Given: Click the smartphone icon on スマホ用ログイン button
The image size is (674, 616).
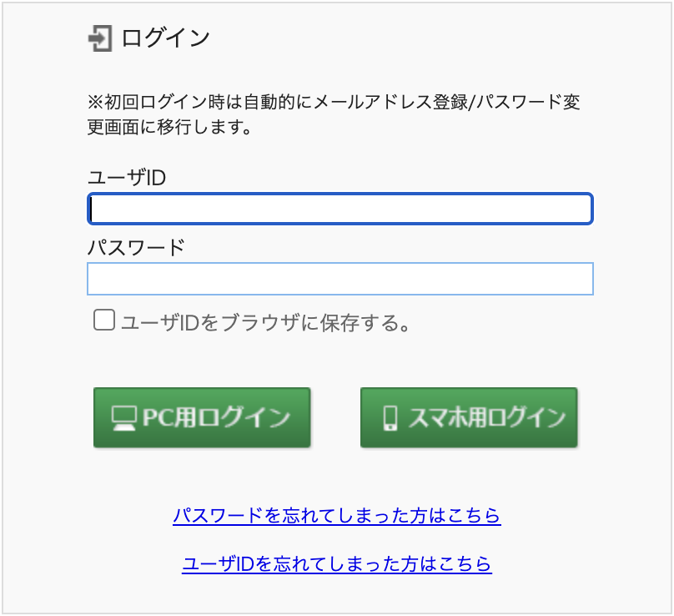Looking at the screenshot, I should [390, 417].
